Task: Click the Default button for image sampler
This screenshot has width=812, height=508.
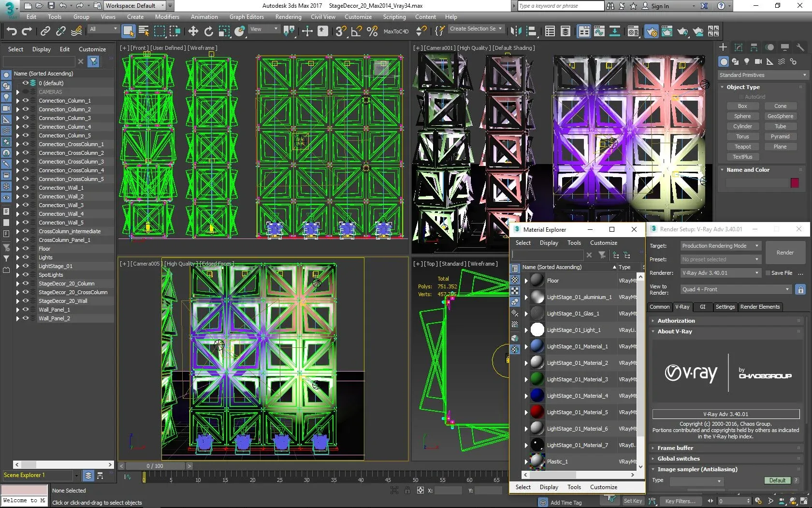Action: (777, 480)
